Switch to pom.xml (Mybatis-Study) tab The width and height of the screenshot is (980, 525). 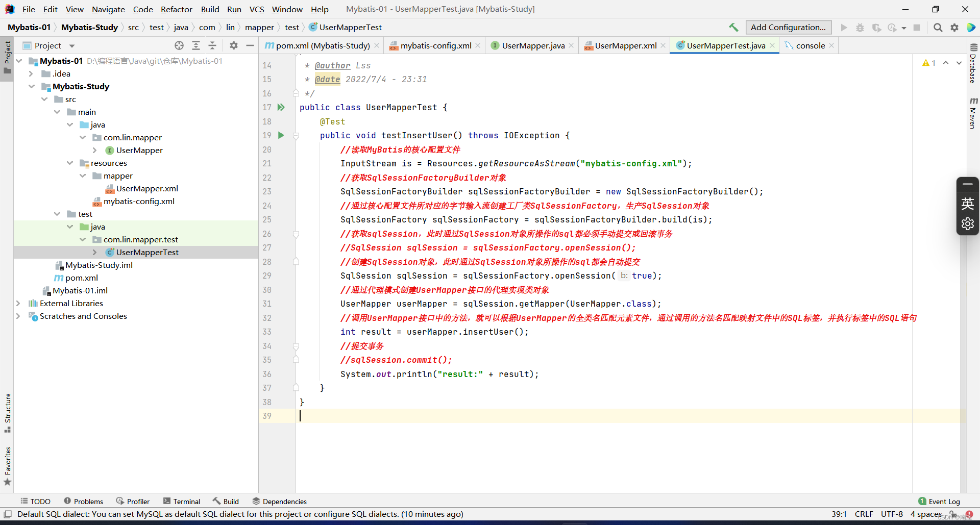[323, 45]
